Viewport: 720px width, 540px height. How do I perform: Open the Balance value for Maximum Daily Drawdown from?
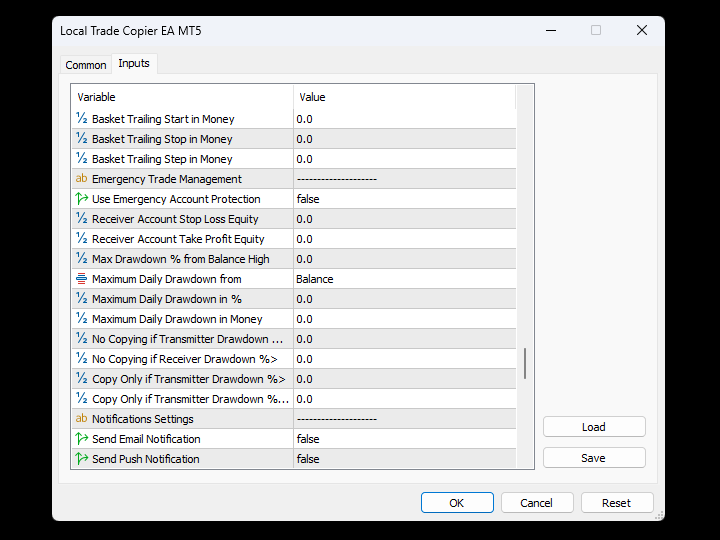(x=405, y=279)
